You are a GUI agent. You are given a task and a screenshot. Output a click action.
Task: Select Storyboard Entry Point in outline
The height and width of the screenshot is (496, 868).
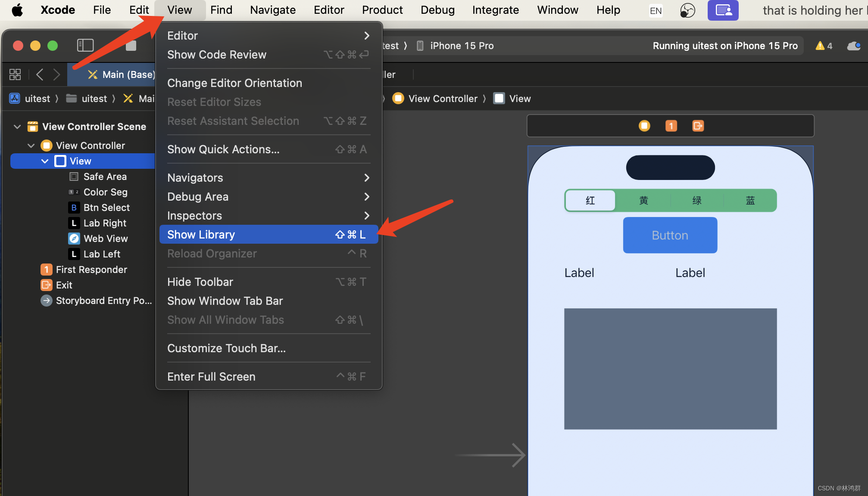(x=103, y=301)
